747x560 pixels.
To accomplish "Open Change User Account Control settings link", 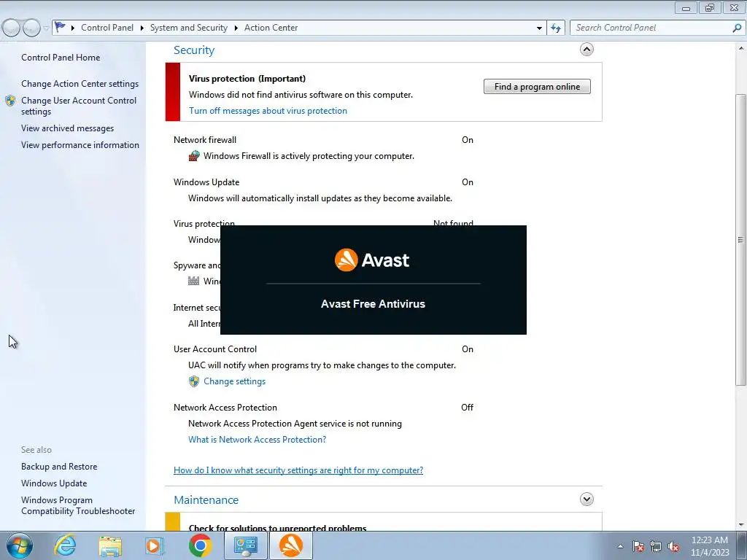I will pyautogui.click(x=79, y=106).
